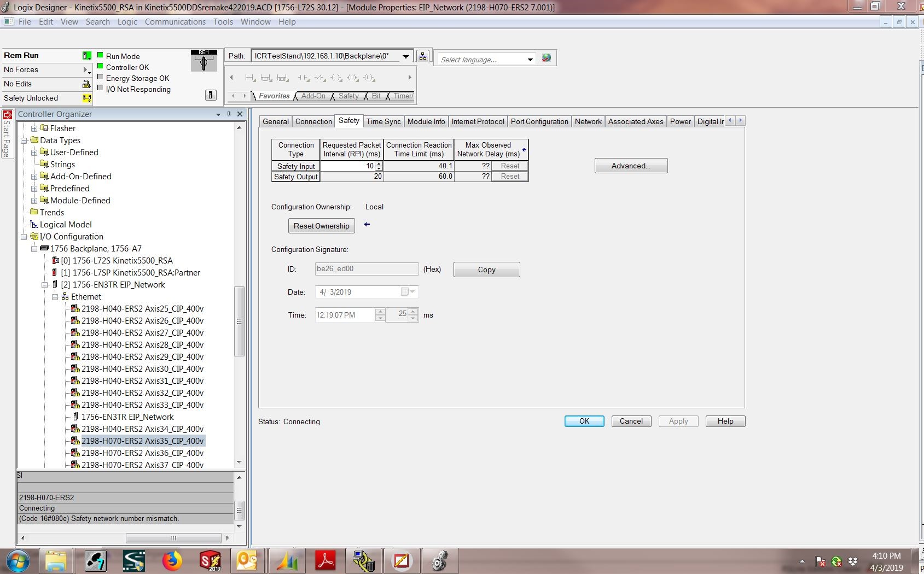Expand the Predefined data types folder
Image resolution: width=924 pixels, height=574 pixels.
(x=34, y=189)
